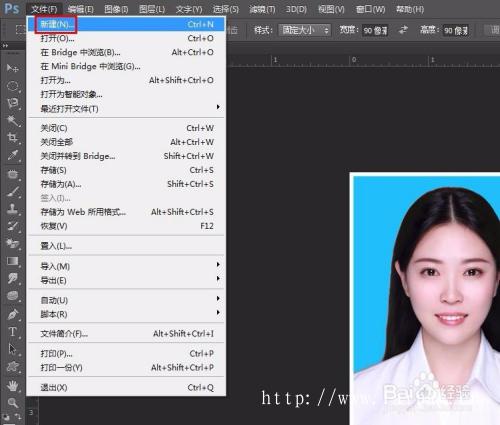Open the 图像(I) menu
The width and height of the screenshot is (500, 425).
[x=116, y=9]
